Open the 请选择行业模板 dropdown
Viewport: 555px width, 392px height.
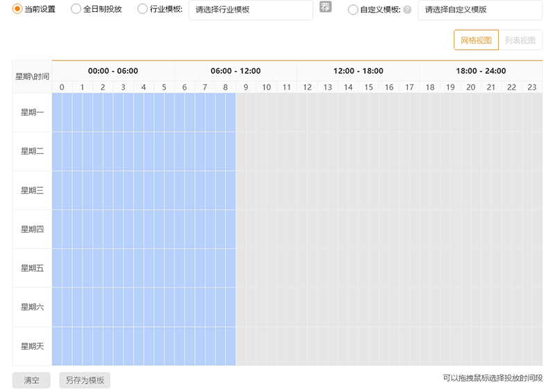[250, 10]
